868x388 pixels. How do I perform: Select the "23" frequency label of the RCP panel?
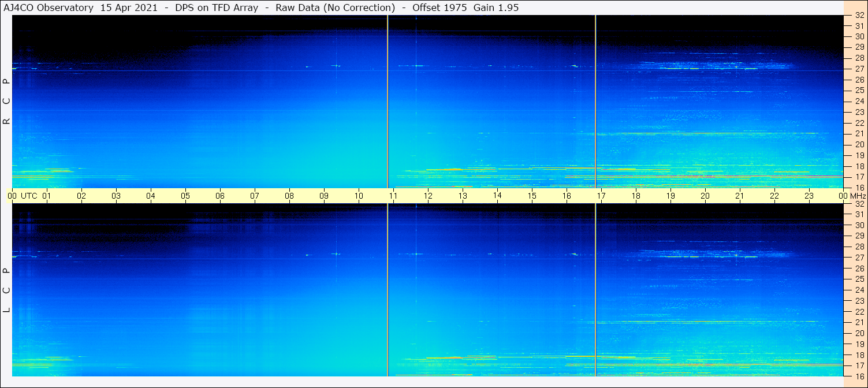[x=859, y=112]
